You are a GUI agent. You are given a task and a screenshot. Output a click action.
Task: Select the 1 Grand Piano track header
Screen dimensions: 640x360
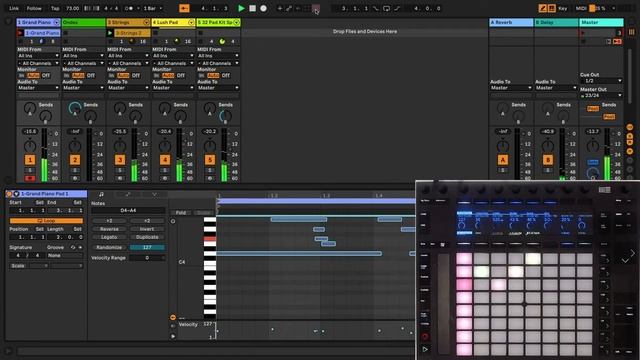(x=38, y=22)
